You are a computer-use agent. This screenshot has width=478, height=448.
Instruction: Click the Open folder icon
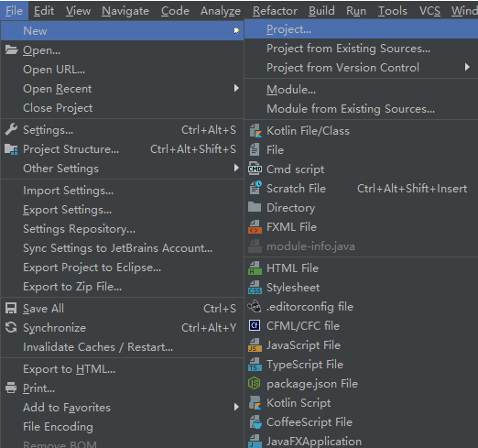pyautogui.click(x=11, y=49)
